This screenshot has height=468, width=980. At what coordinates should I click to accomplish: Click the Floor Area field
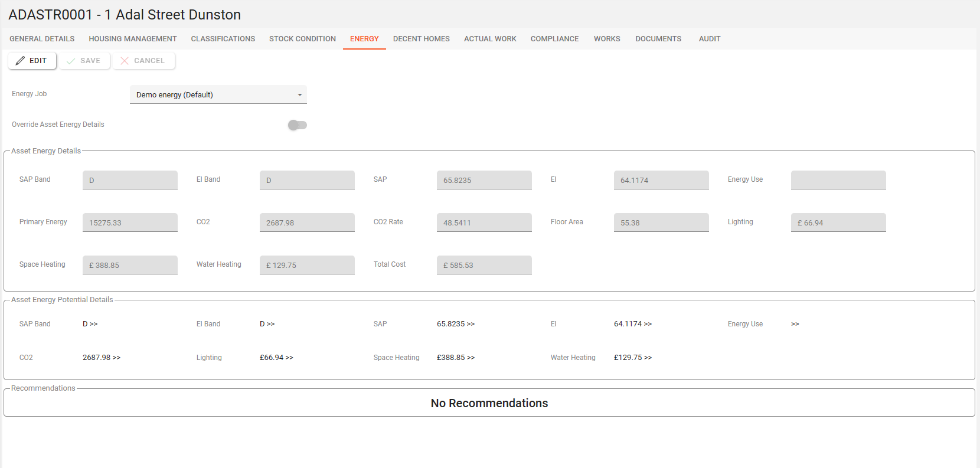pos(661,222)
